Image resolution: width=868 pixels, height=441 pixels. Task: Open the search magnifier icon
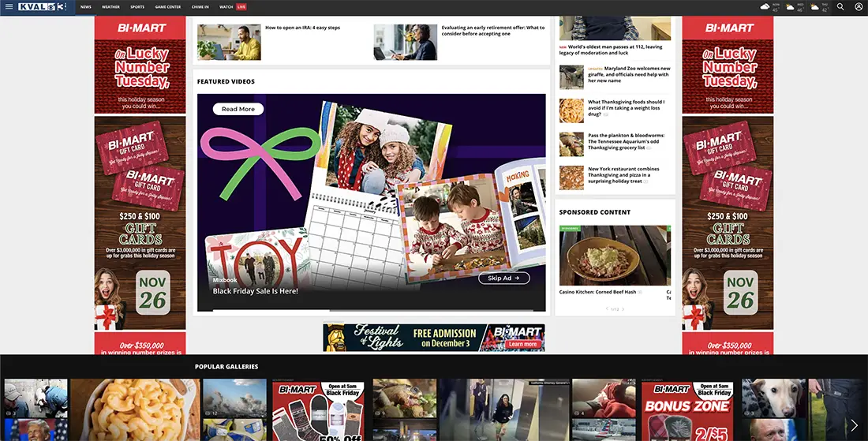click(840, 6)
